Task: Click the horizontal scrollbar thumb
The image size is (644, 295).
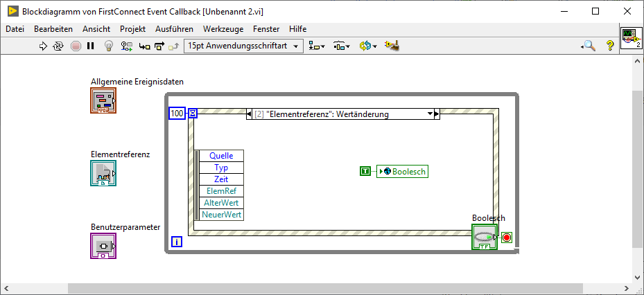Action: [x=325, y=288]
